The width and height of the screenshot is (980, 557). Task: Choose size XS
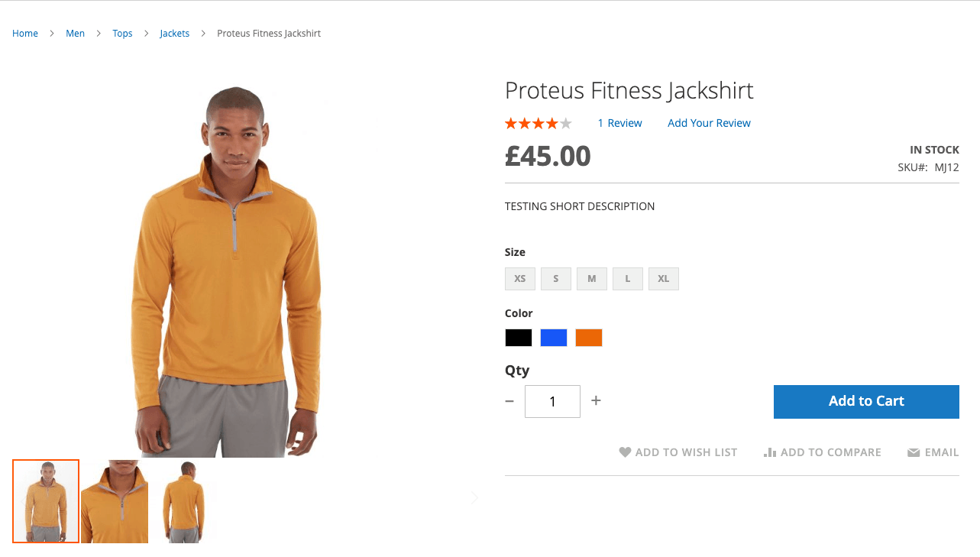pos(519,278)
